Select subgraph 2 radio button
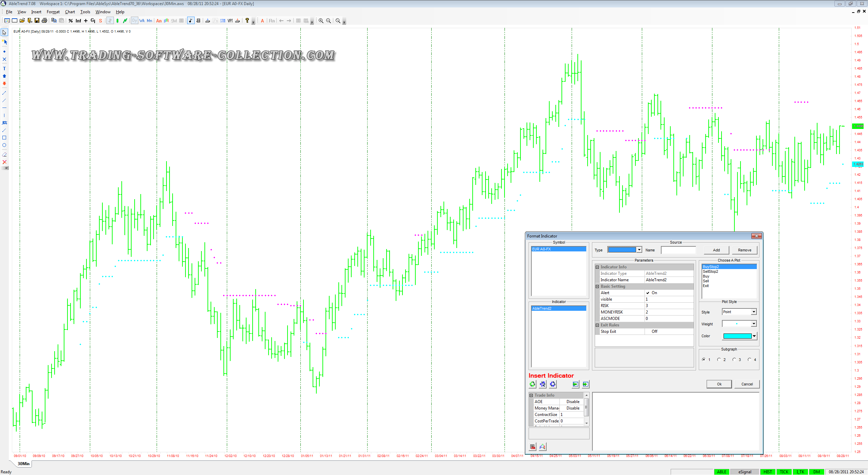 click(x=719, y=360)
